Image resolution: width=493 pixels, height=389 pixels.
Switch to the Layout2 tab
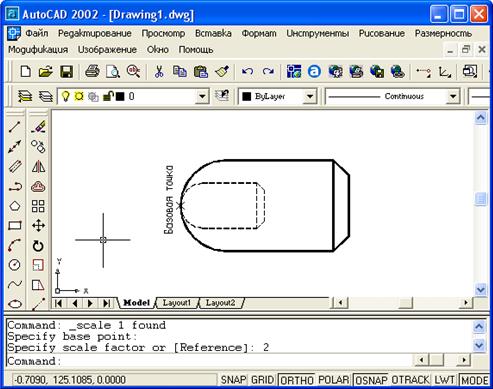(220, 303)
